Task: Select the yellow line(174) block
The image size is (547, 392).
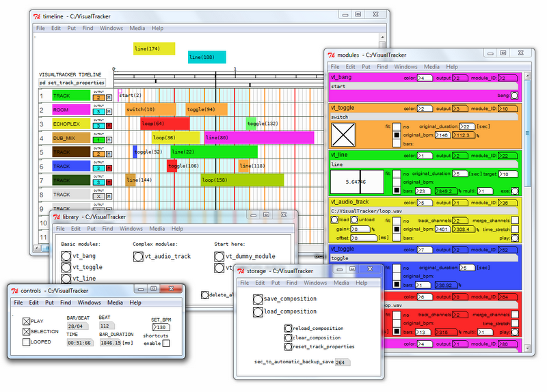Action: [x=155, y=48]
